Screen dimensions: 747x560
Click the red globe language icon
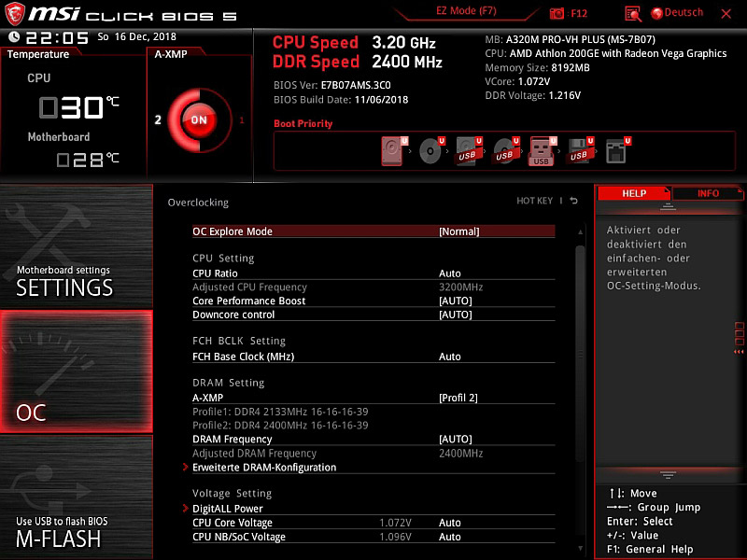click(x=657, y=13)
